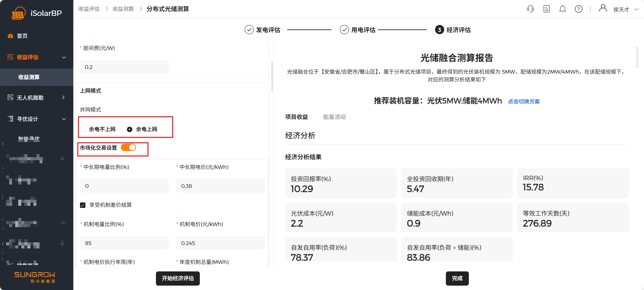Go to 首页 home in sidebar
644x290 pixels.
pos(22,36)
